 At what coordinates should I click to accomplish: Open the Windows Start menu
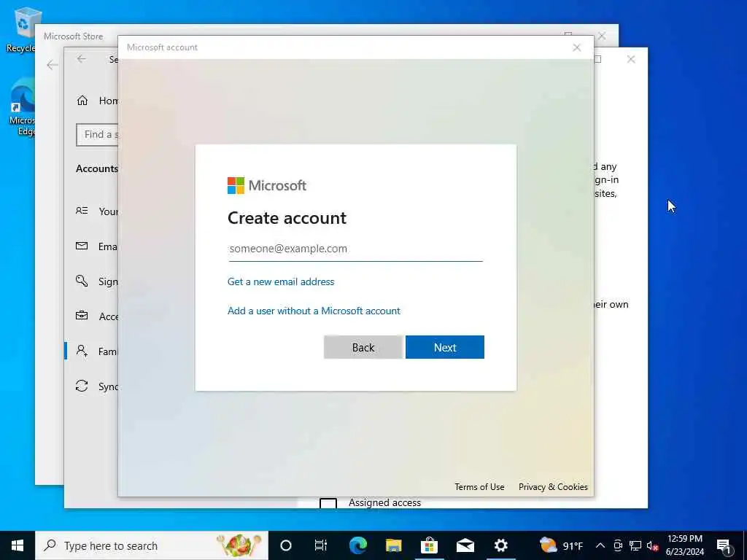click(18, 545)
